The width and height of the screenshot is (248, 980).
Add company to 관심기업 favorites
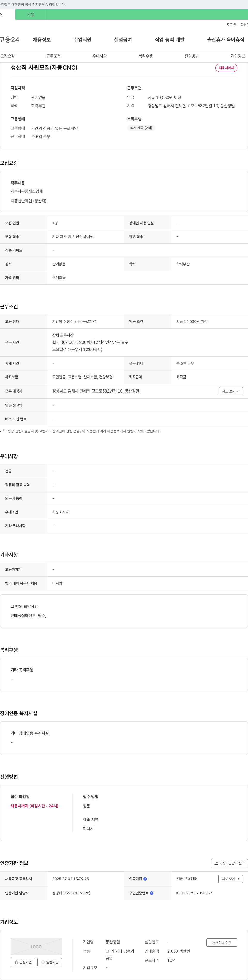(23, 962)
